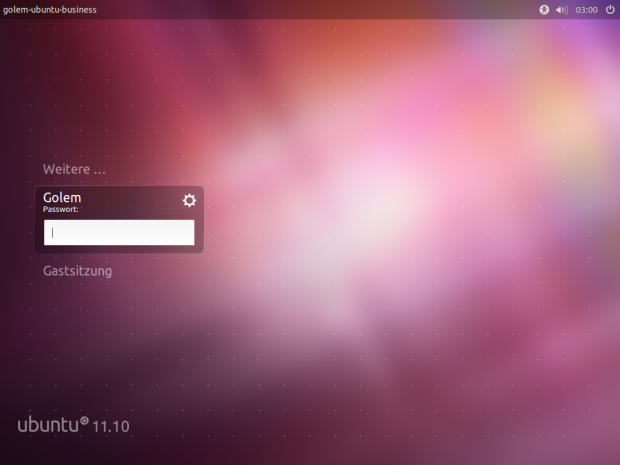Click the 03:00 clock indicator
The height and width of the screenshot is (465, 620).
(586, 9)
